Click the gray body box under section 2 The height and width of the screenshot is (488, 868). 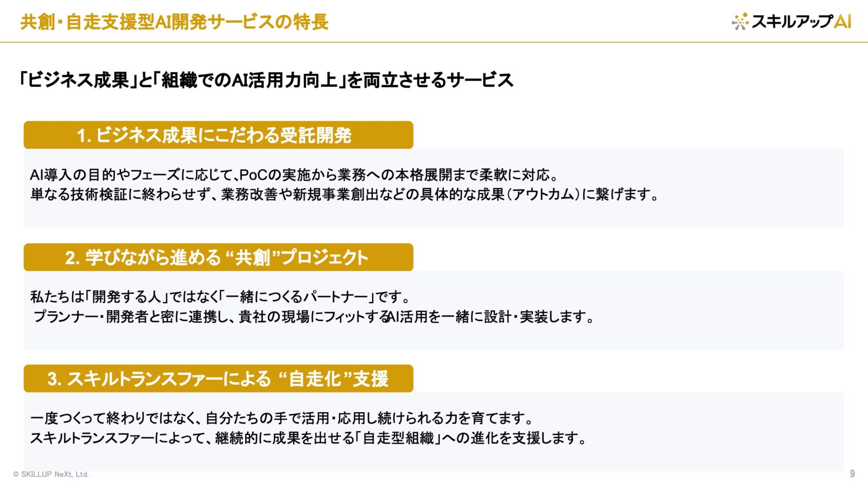[434, 310]
